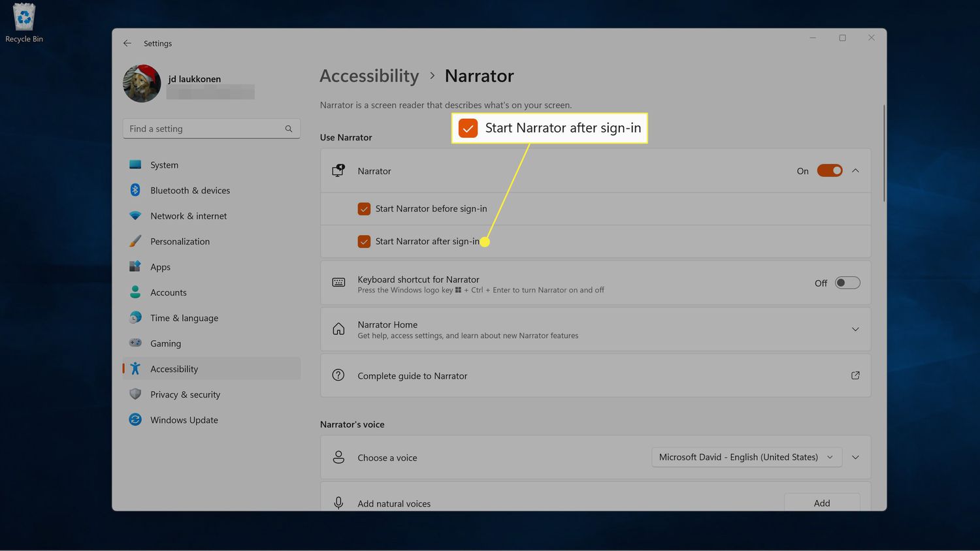Viewport: 980px width, 551px height.
Task: Click the Windows Update sync icon
Action: 135,419
